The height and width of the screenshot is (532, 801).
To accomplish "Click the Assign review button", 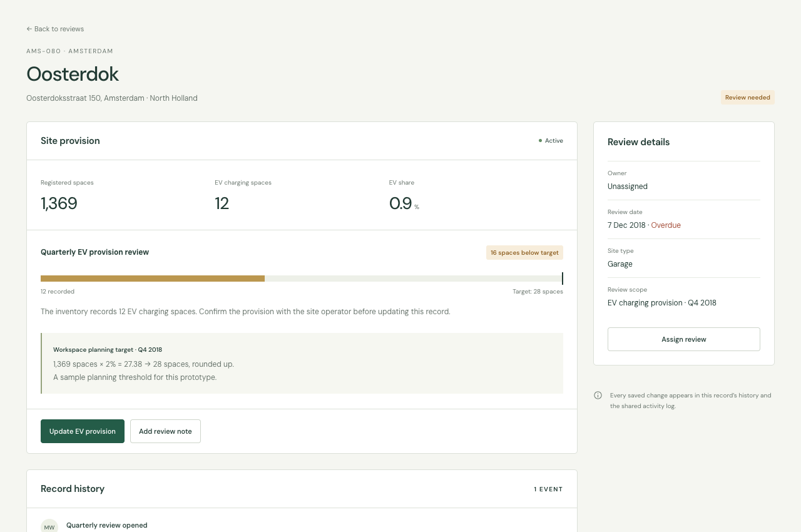I will pyautogui.click(x=683, y=339).
